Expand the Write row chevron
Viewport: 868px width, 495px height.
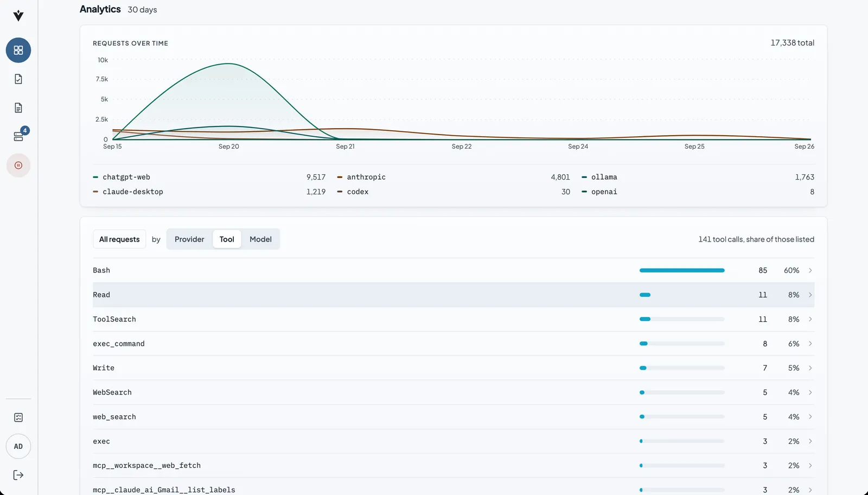(x=810, y=368)
